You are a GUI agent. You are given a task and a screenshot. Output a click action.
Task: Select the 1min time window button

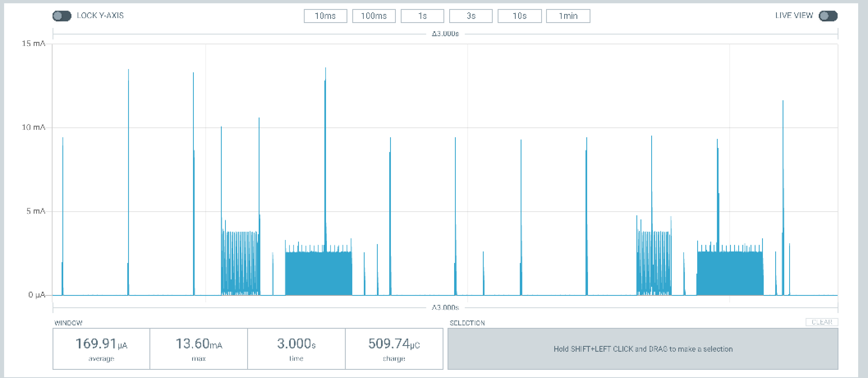(x=568, y=16)
